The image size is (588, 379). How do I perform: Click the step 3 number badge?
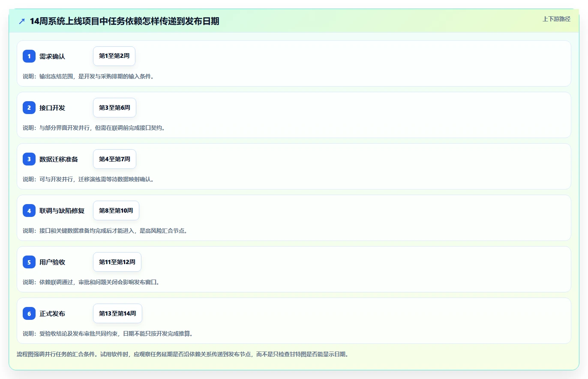point(29,159)
